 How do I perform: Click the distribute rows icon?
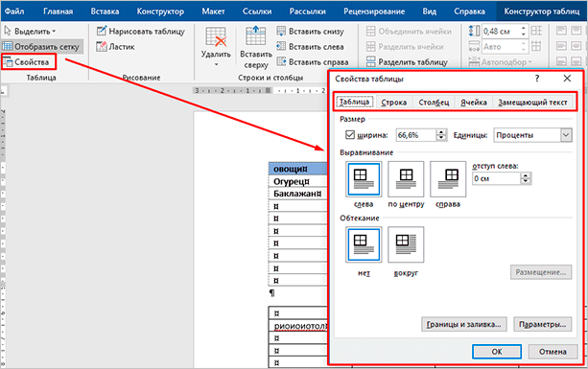536,31
